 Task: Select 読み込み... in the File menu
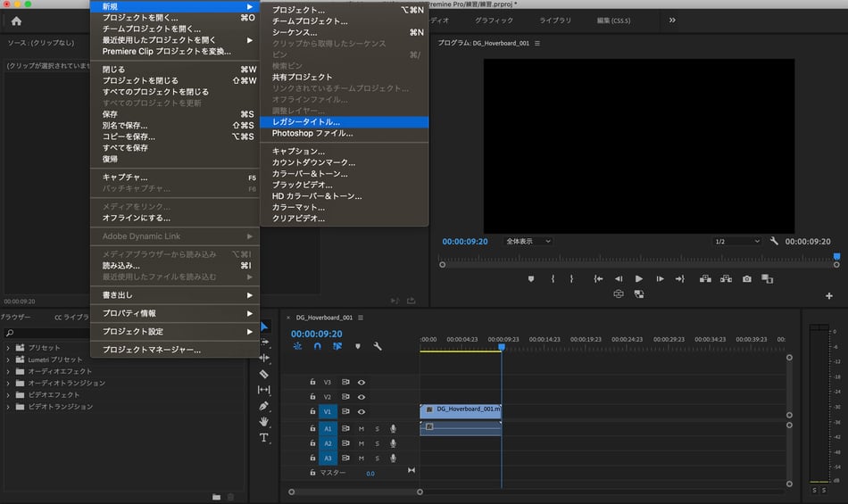pyautogui.click(x=121, y=266)
